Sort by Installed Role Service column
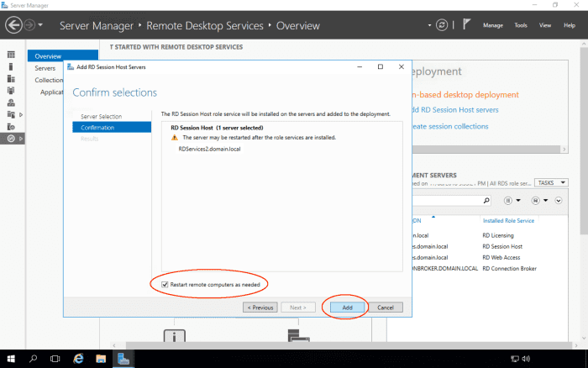This screenshot has height=368, width=588. pos(508,221)
